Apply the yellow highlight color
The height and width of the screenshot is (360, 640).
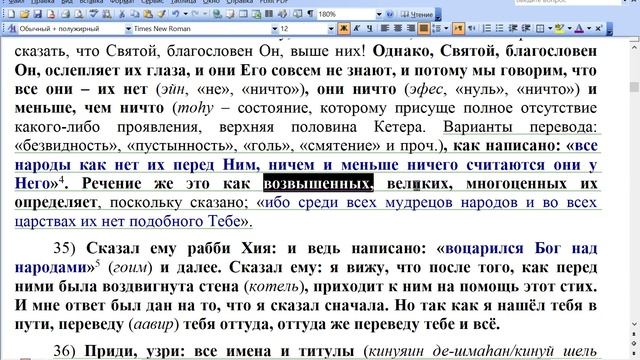[559, 28]
